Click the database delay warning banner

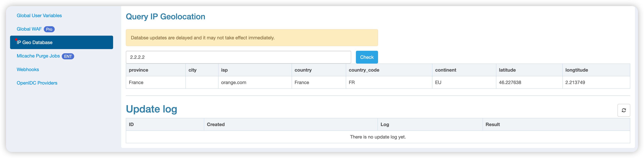[x=252, y=37]
